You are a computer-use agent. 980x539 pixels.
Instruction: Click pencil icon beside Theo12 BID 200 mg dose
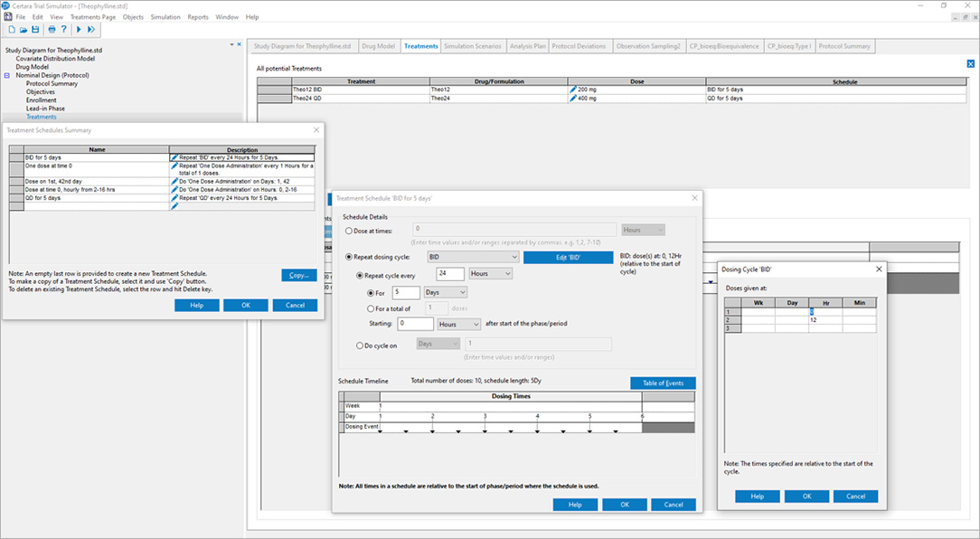(x=572, y=90)
